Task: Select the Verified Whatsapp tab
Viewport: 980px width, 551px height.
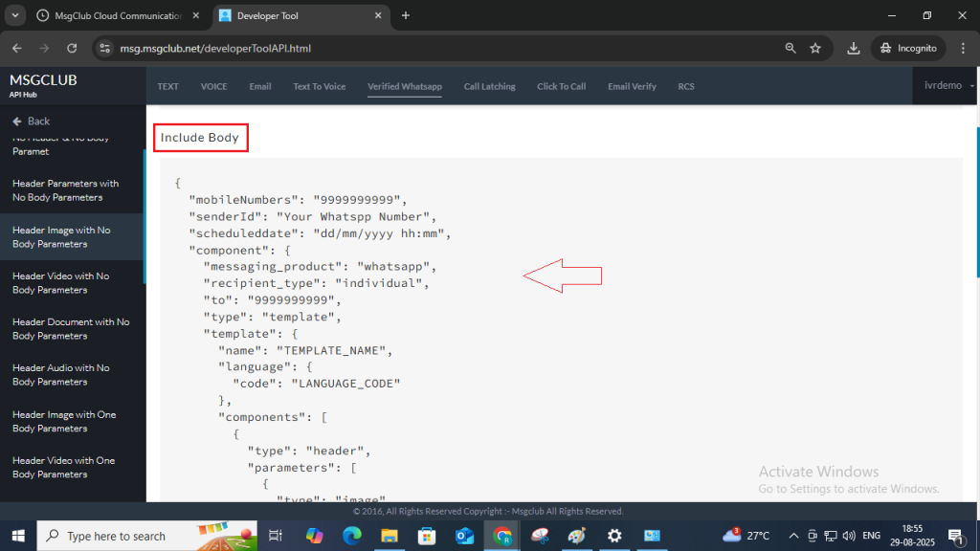Action: (x=405, y=86)
